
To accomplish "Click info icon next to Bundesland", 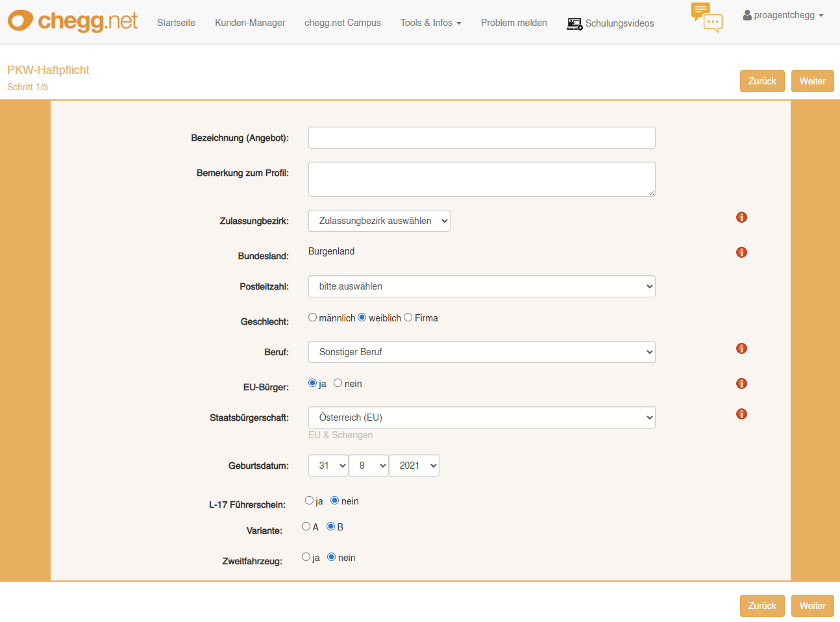I will [741, 253].
